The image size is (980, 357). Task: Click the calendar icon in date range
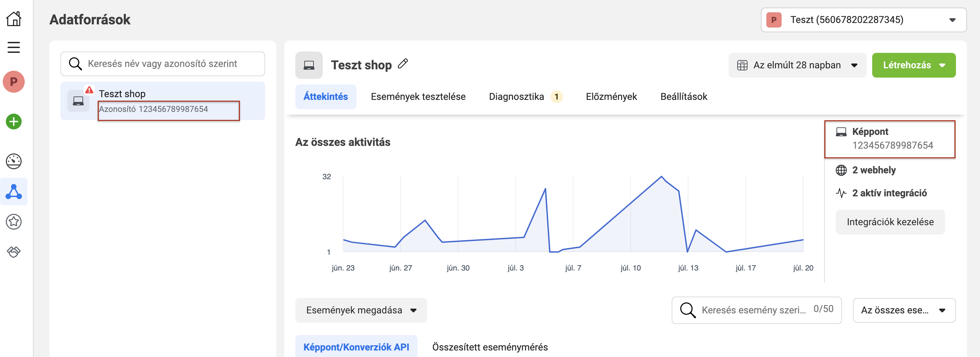[x=742, y=66]
